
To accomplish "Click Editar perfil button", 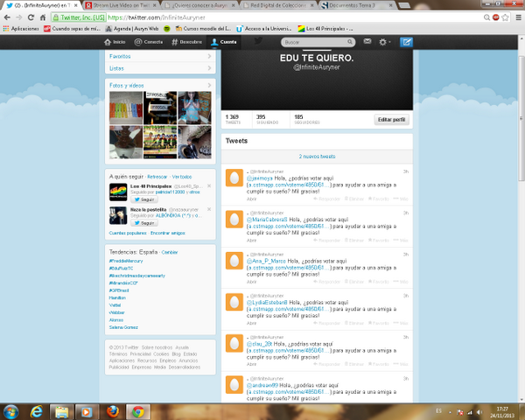I will point(391,120).
